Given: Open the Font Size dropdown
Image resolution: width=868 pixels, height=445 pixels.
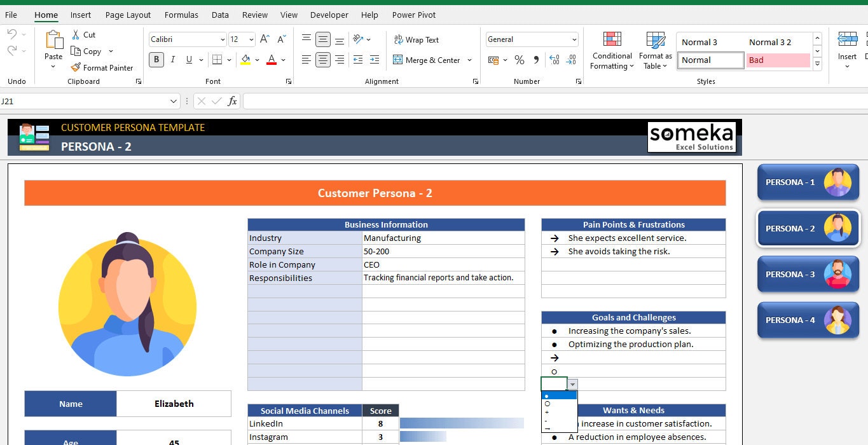Looking at the screenshot, I should click(251, 39).
